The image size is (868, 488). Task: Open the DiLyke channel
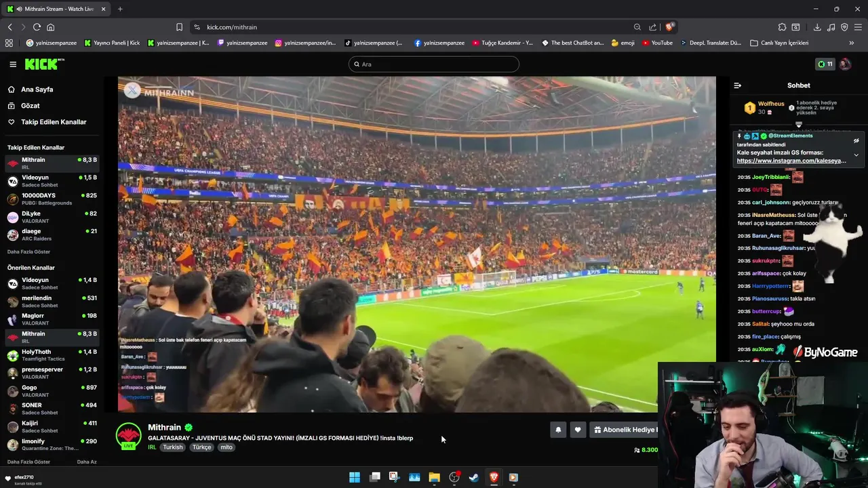pyautogui.click(x=52, y=217)
